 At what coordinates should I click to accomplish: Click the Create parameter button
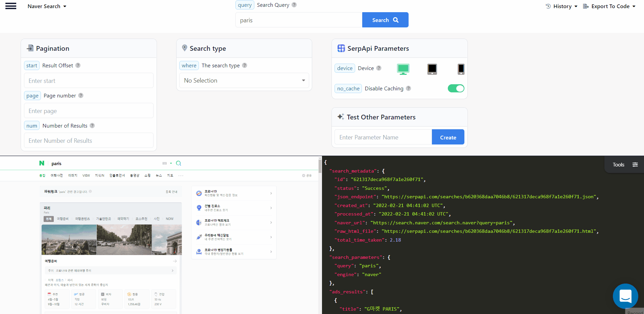(x=448, y=137)
